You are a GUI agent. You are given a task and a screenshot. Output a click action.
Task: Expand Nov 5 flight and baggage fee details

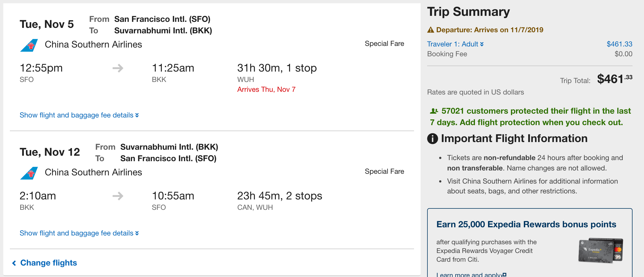point(79,115)
